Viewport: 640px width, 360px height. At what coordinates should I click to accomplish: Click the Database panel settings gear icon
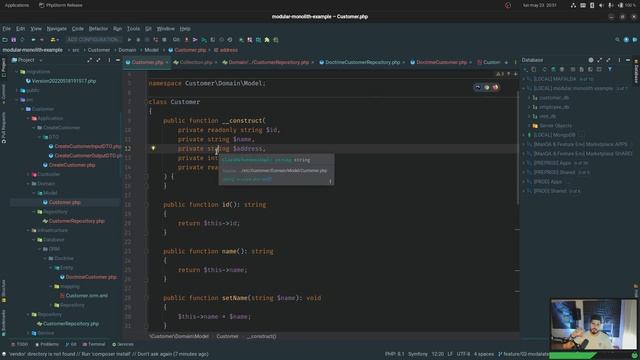tap(591, 60)
